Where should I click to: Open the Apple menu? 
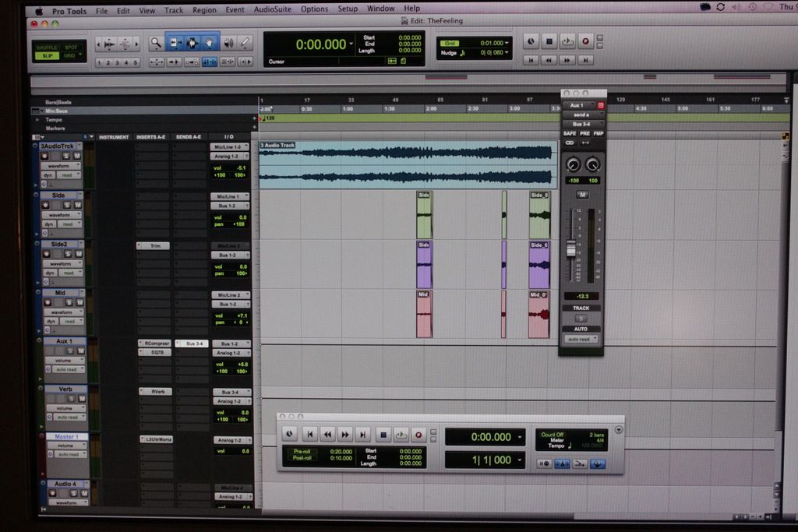[x=39, y=11]
